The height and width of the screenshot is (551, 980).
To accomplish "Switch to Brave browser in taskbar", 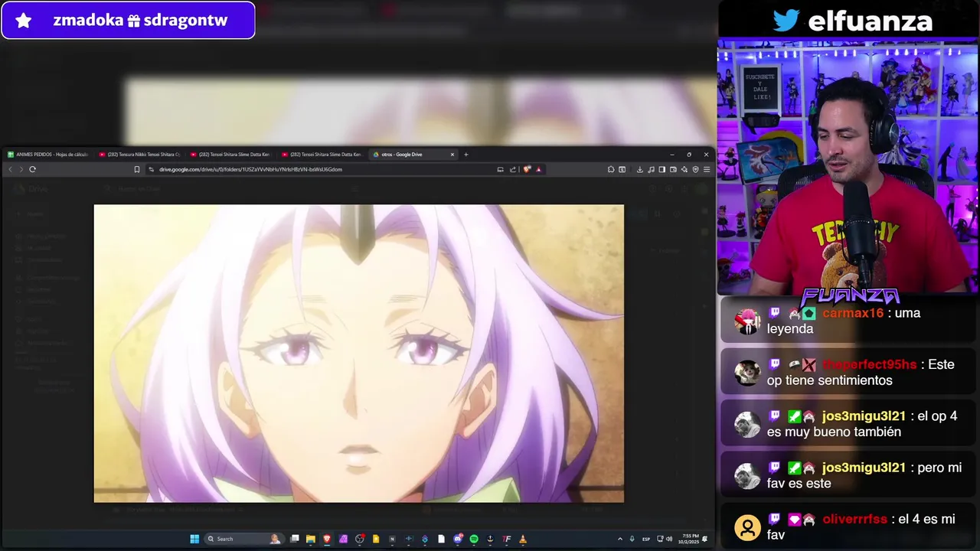I will pyautogui.click(x=327, y=539).
